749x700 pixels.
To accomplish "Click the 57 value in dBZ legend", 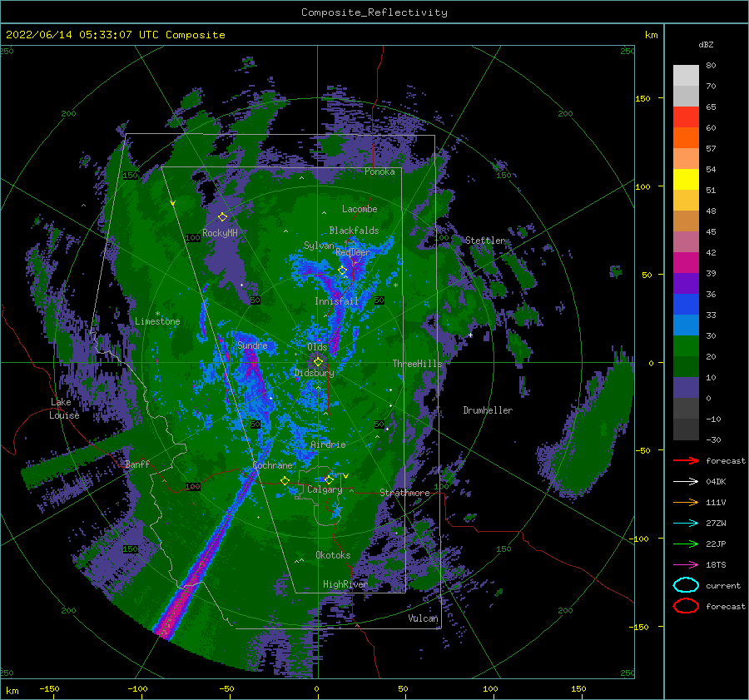I will pyautogui.click(x=711, y=149).
